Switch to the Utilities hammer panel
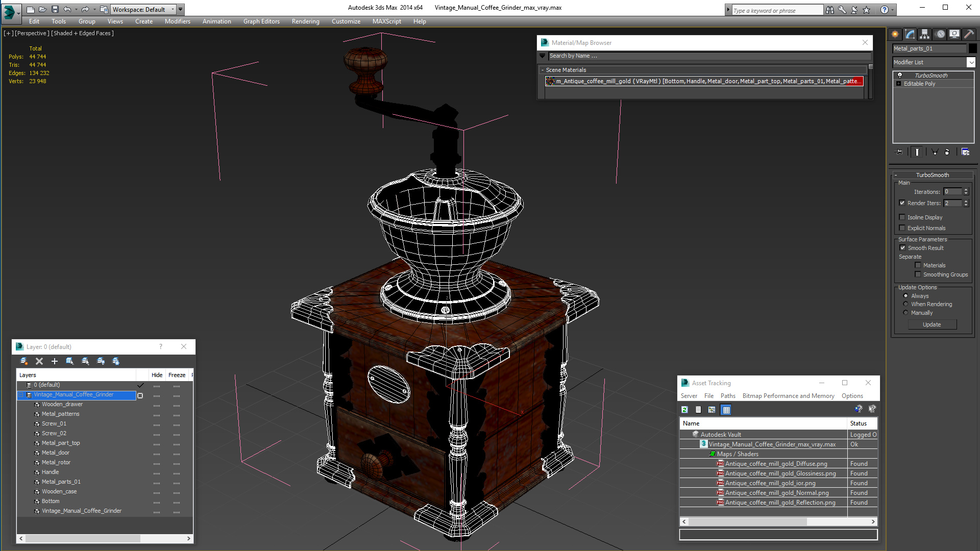Screen dimensions: 980x551 pyautogui.click(x=968, y=34)
